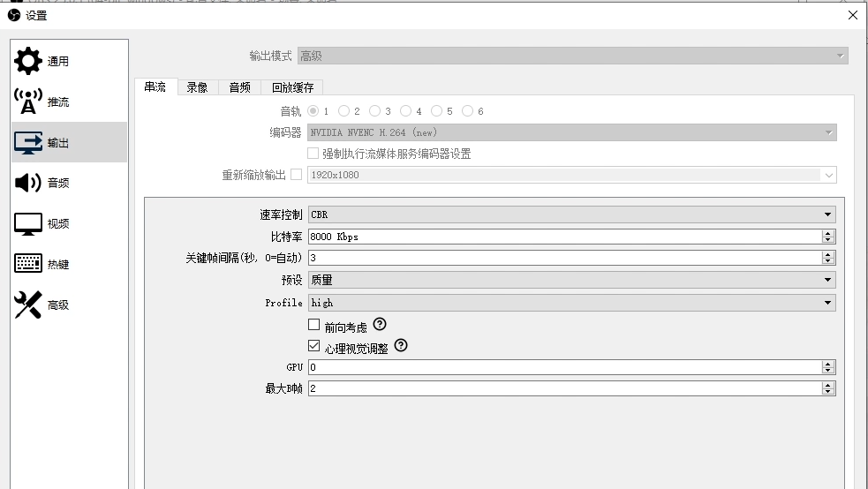
Task: Select audio track 1 radio button
Action: (313, 111)
